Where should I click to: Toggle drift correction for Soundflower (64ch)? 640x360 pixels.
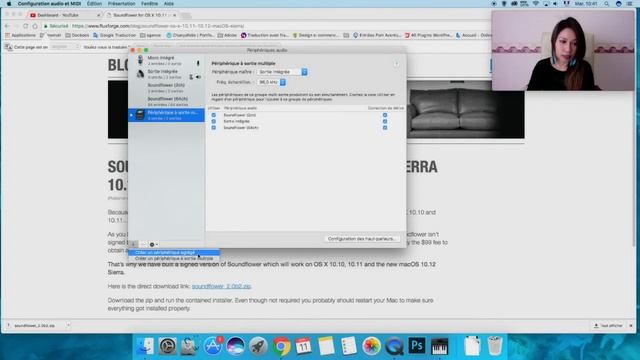pos(384,128)
